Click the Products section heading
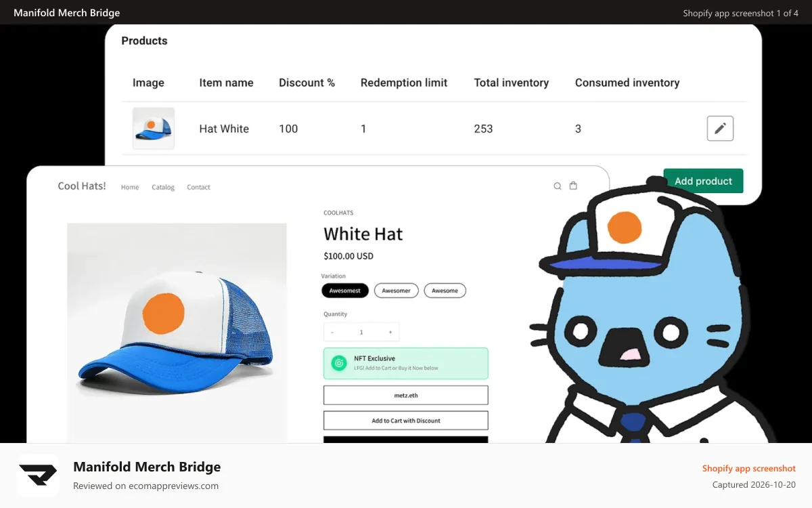 (x=144, y=41)
